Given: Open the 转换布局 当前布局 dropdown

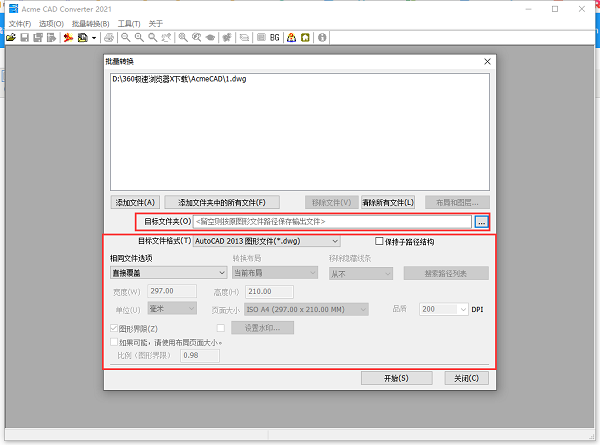Looking at the screenshot, I should 275,273.
